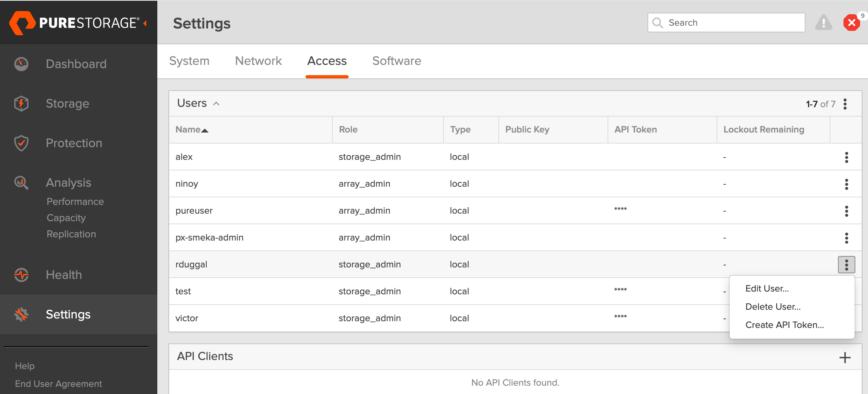Screen dimensions: 868x394
Task: Sort users by Name column
Action: (189, 129)
